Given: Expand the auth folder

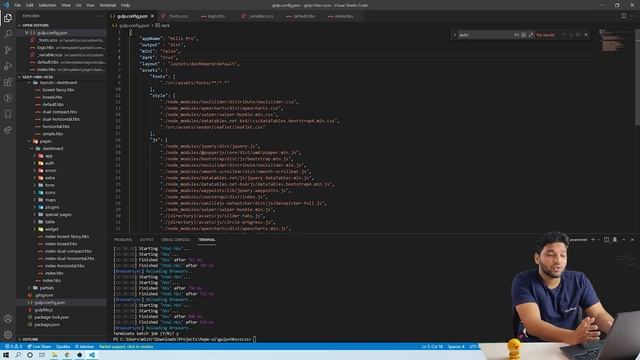Looking at the screenshot, I should 49,163.
